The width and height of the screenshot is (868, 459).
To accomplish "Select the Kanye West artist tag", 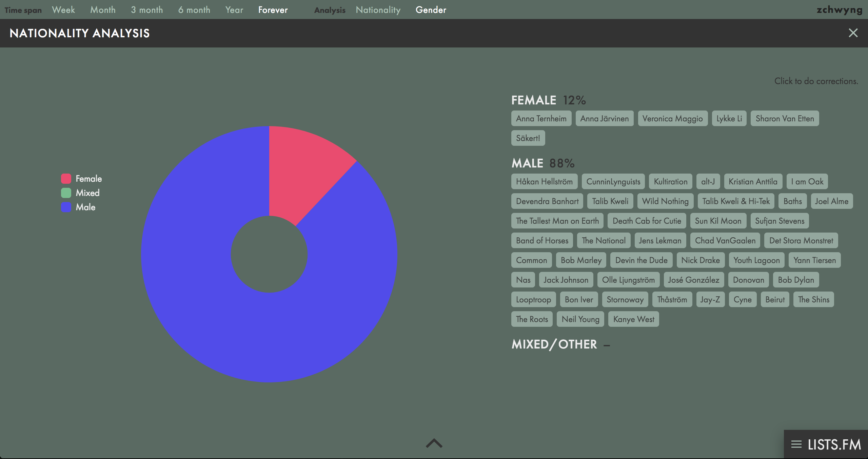I will tap(633, 319).
